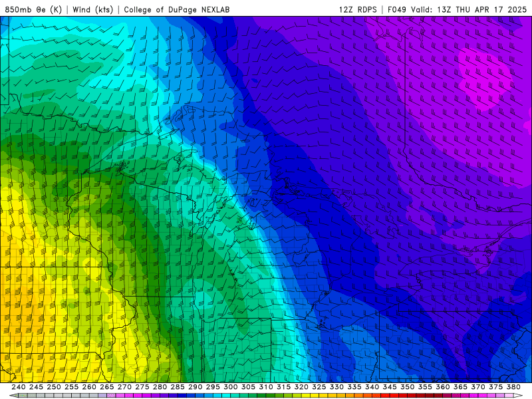Click the 280 legend label

[x=160, y=387]
